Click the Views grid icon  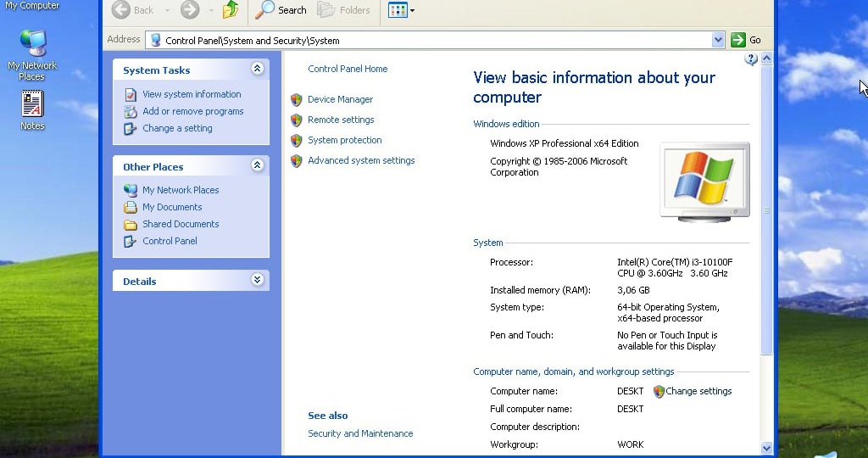point(397,10)
